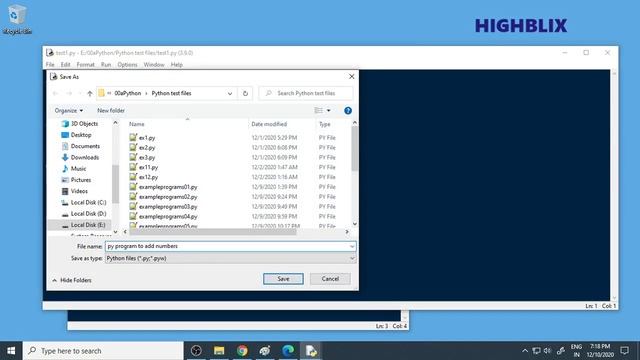Screen dimensions: 640x360
Task: Click the Save button
Action: coord(283,279)
